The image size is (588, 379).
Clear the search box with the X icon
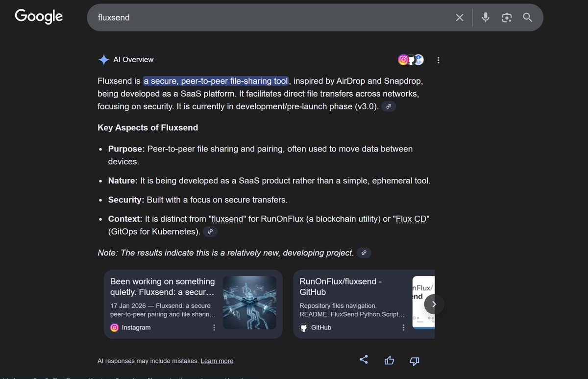[x=459, y=18]
